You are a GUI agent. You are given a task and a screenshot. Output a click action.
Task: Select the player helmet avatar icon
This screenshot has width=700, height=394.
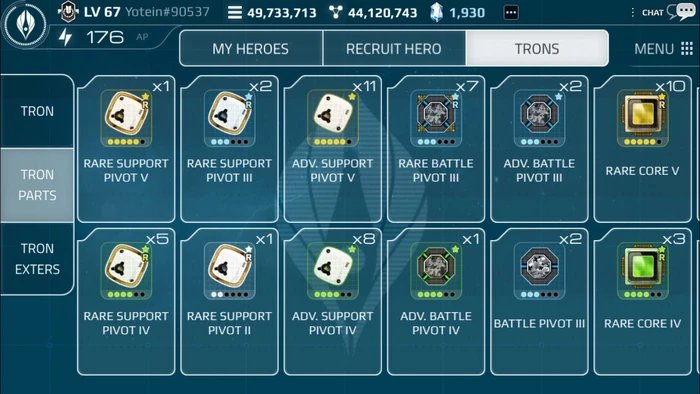(x=68, y=12)
